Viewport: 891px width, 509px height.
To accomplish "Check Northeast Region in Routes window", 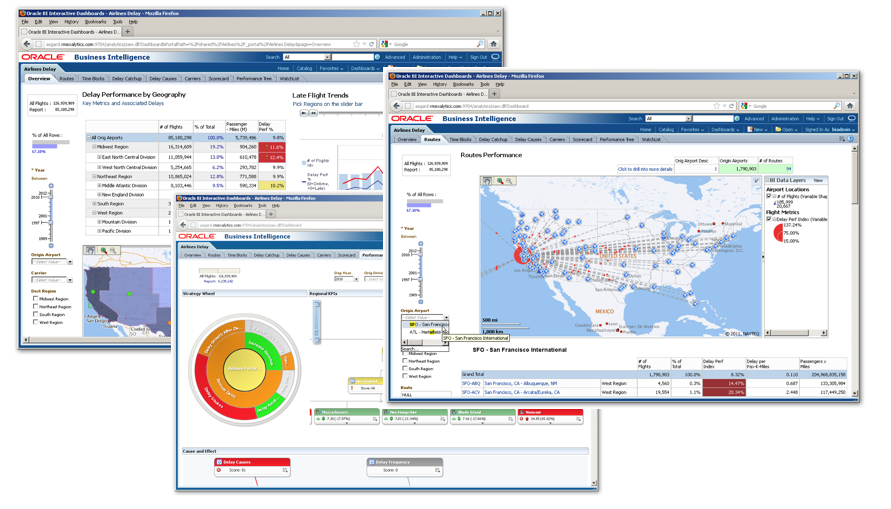I will tap(405, 361).
